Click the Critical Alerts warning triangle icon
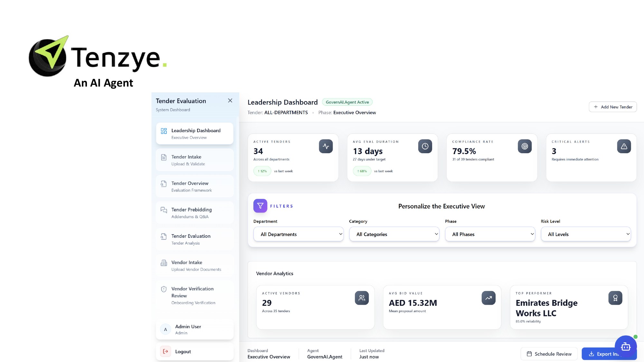Screen dimensions: 644x362 tap(624, 146)
